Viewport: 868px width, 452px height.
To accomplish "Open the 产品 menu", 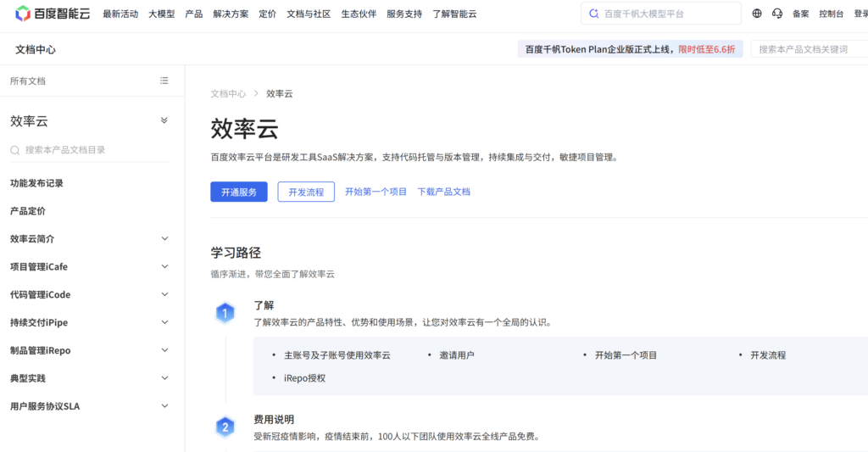I will coord(194,14).
